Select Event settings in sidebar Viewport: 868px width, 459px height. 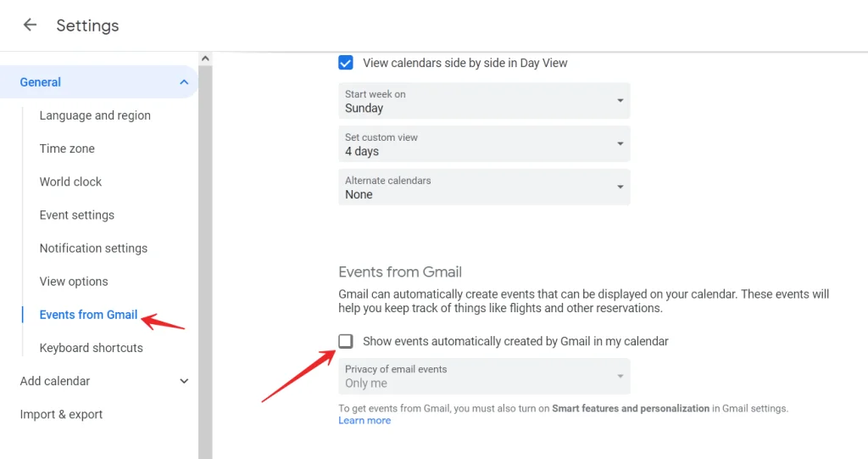(x=77, y=216)
